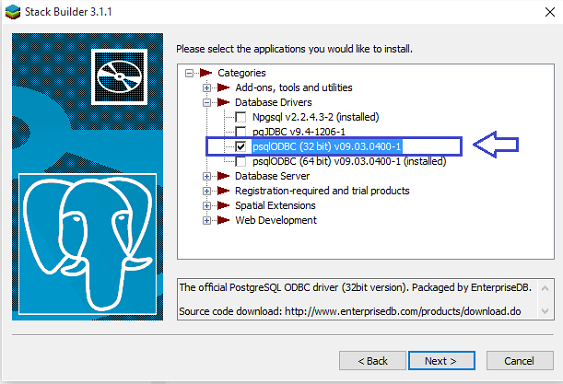Viewport: 563px width, 384px height.
Task: Select the Spatial Extensions tree item
Action: (x=275, y=205)
